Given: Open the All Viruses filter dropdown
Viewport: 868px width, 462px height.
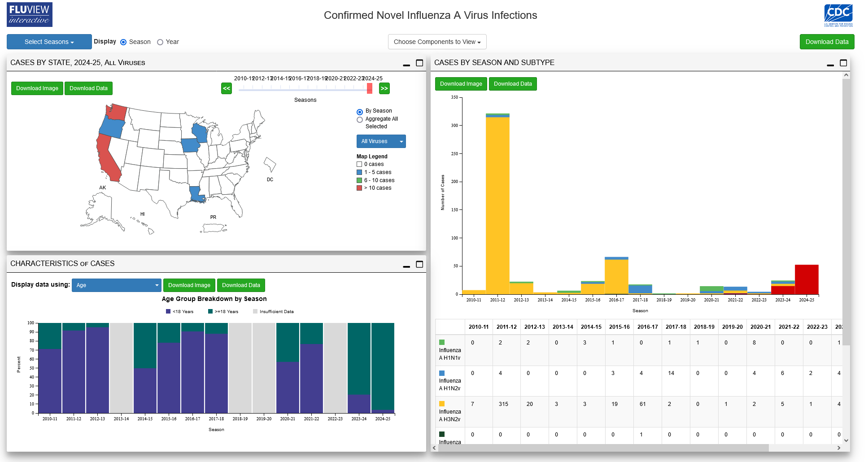Looking at the screenshot, I should (381, 141).
